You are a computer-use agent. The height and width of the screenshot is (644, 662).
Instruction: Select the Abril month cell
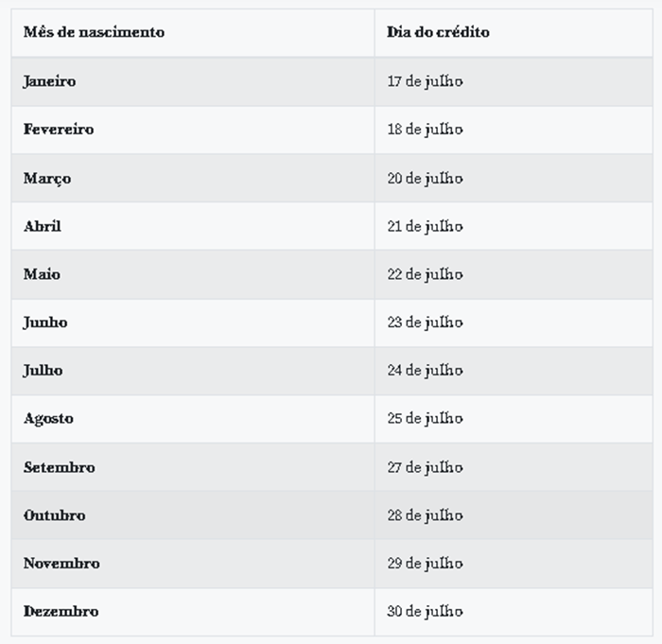tap(43, 226)
